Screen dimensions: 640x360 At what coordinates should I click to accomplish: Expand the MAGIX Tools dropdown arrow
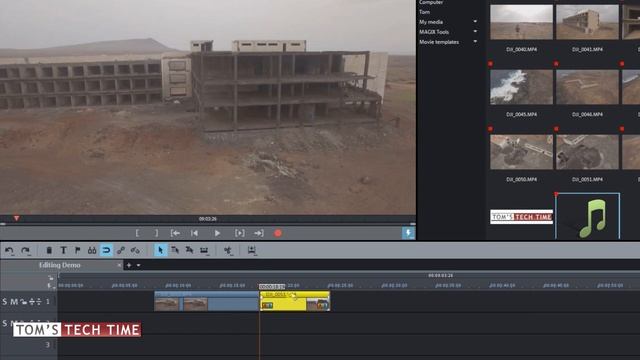pyautogui.click(x=475, y=31)
